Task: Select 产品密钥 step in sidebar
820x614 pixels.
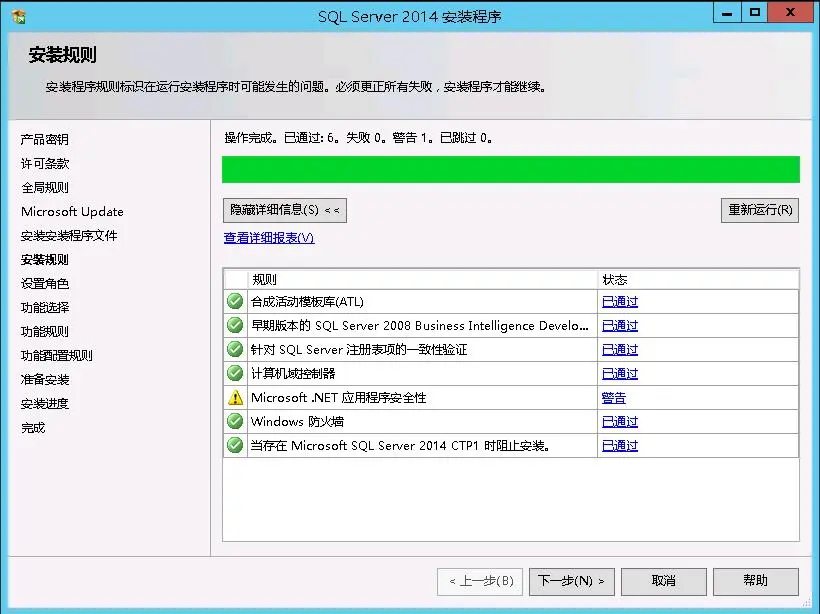Action: pos(45,140)
